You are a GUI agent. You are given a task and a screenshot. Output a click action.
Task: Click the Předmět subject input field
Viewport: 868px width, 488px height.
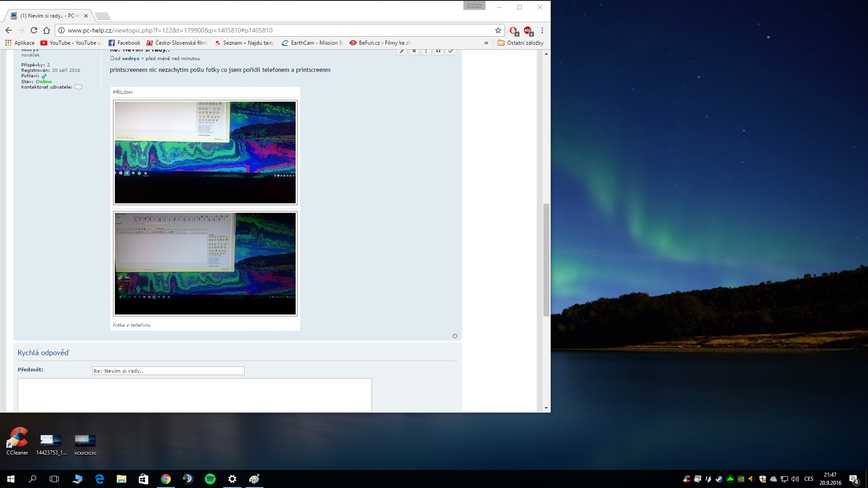tap(168, 371)
